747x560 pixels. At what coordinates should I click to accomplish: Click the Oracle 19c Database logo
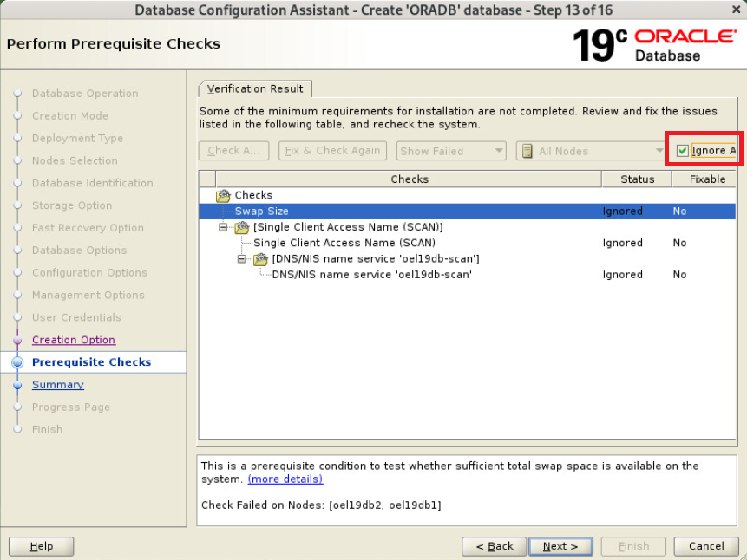click(654, 45)
